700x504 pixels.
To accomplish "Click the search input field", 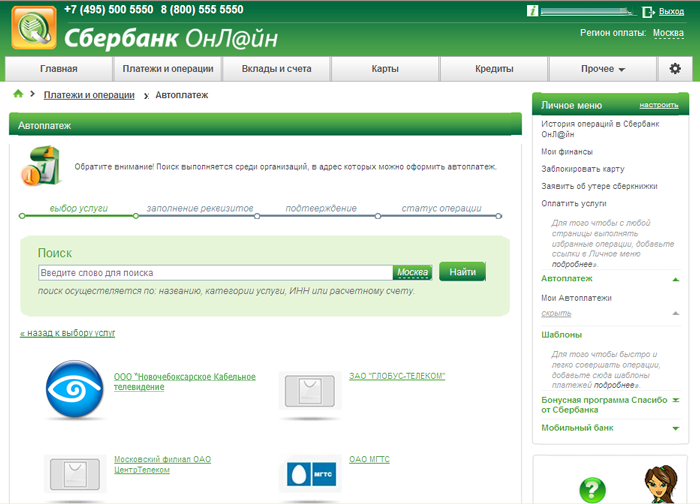I will point(215,273).
